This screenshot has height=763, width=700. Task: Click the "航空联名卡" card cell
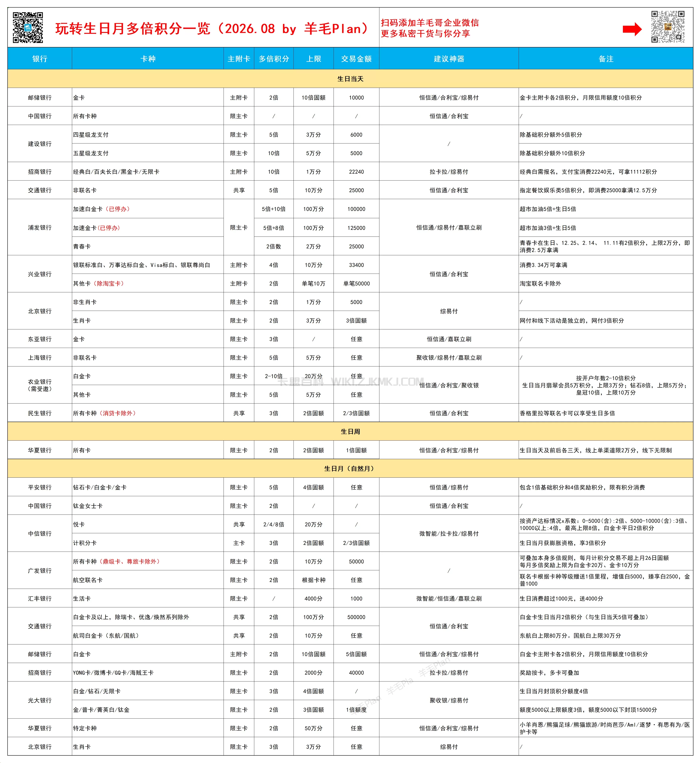click(x=148, y=580)
